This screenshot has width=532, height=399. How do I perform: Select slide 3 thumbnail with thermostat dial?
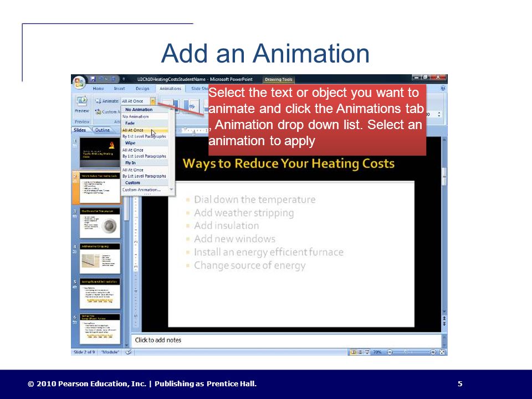click(100, 223)
